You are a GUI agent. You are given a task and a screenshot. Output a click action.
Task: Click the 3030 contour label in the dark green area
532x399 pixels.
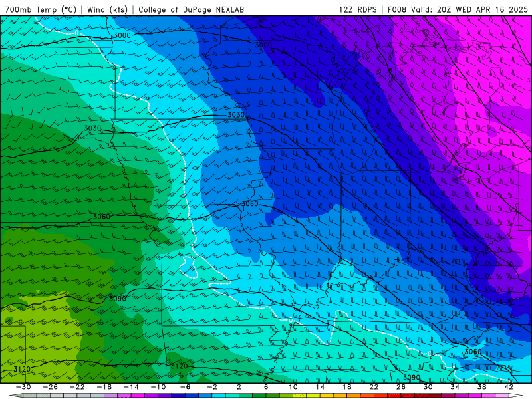click(x=92, y=128)
